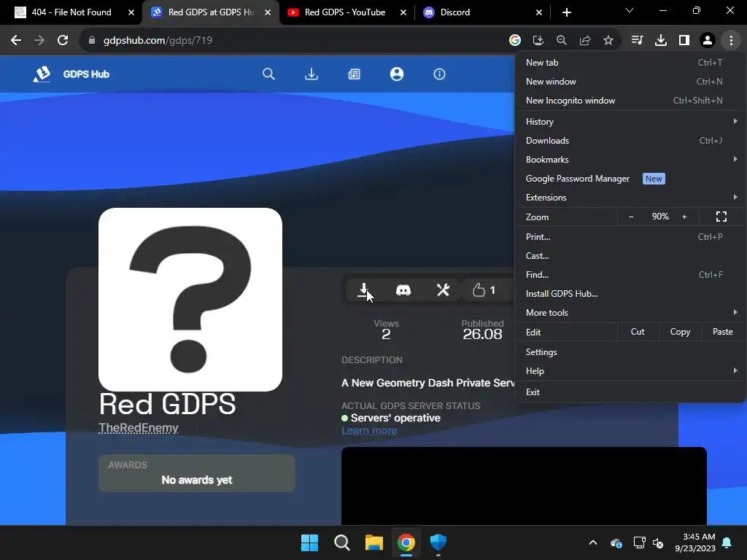
Task: Click the Red GDPS question-mark thumbnail
Action: (x=190, y=300)
